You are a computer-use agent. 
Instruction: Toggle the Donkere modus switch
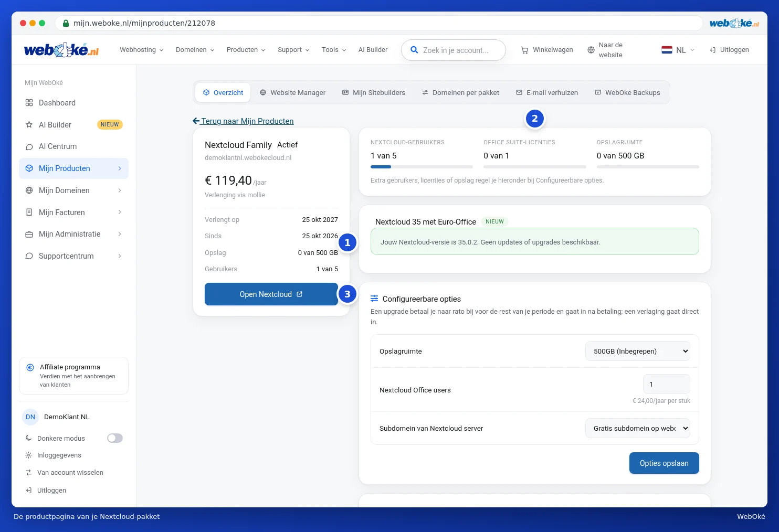click(115, 438)
